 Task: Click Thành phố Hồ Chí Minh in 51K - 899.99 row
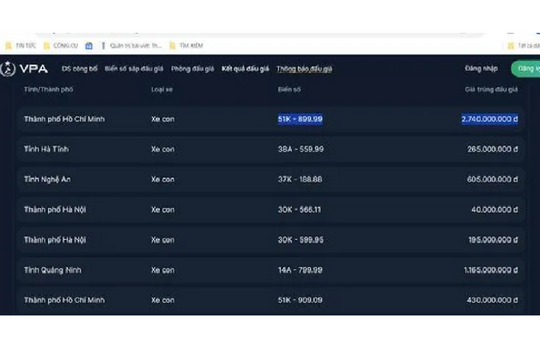(x=64, y=119)
